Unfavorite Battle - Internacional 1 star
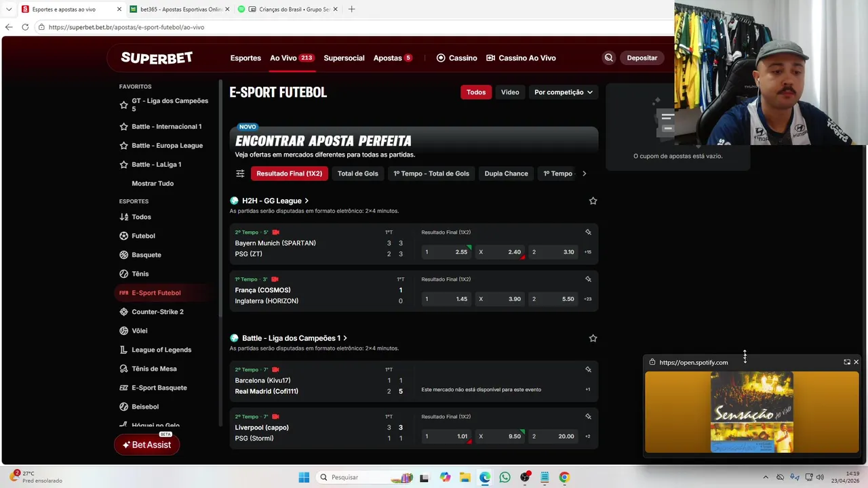 click(123, 127)
